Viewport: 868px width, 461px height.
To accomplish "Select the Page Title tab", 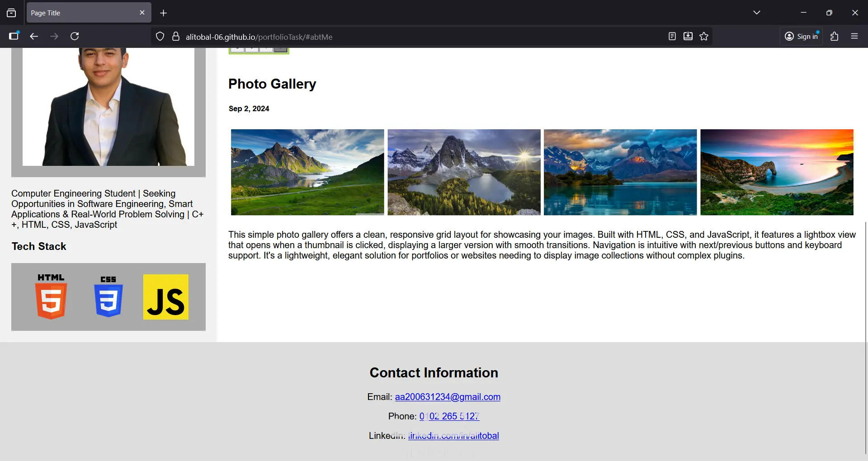I will (x=89, y=13).
